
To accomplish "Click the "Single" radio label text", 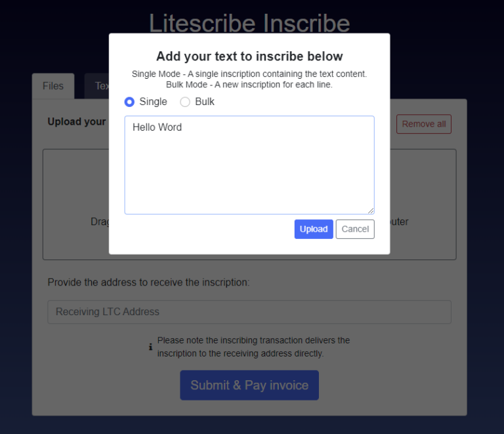I will [x=153, y=102].
